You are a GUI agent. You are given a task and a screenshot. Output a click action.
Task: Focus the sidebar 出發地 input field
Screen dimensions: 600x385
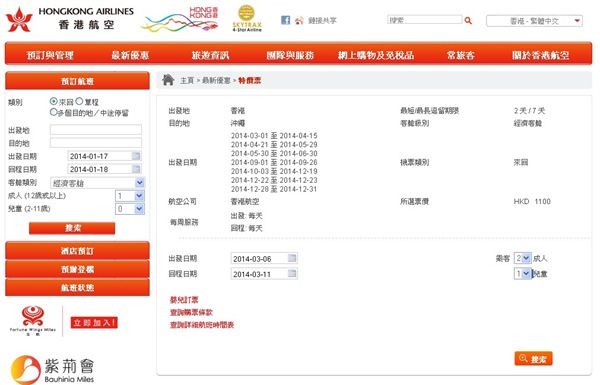(x=96, y=130)
